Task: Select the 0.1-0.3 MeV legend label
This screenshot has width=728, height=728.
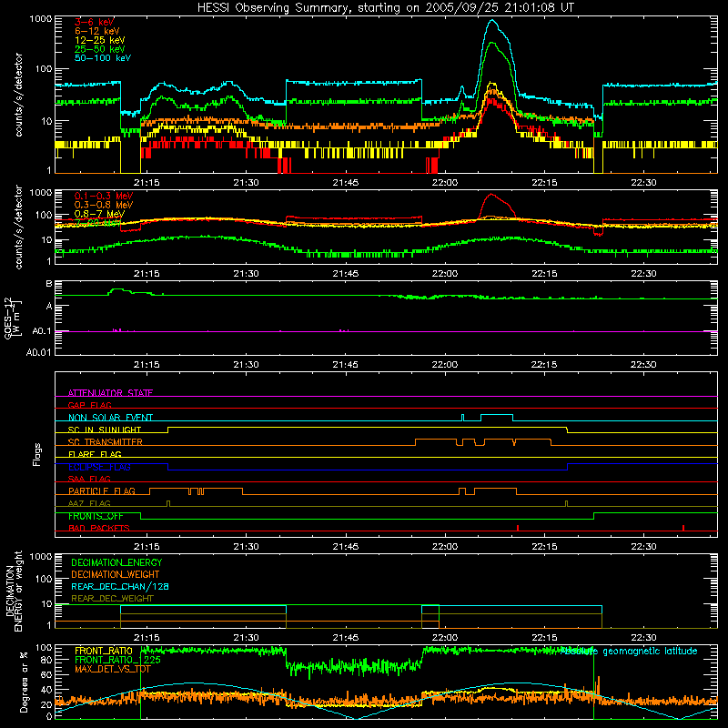Action: pos(104,196)
